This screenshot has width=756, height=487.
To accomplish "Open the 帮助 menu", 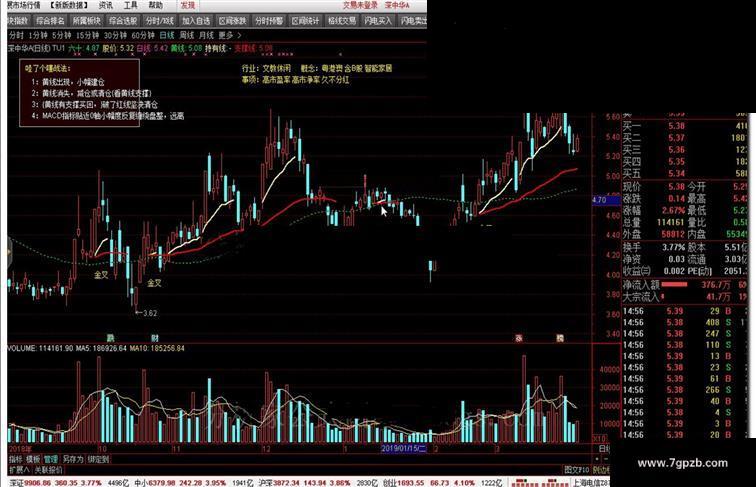I will tap(155, 5).
